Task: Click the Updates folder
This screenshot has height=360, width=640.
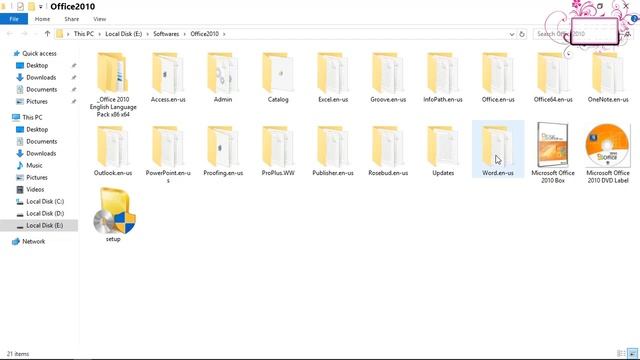Action: coord(443,151)
